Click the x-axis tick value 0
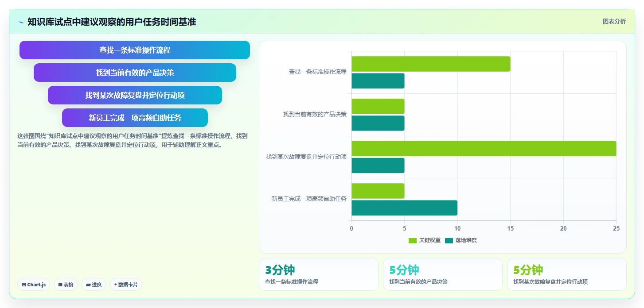 (351, 228)
